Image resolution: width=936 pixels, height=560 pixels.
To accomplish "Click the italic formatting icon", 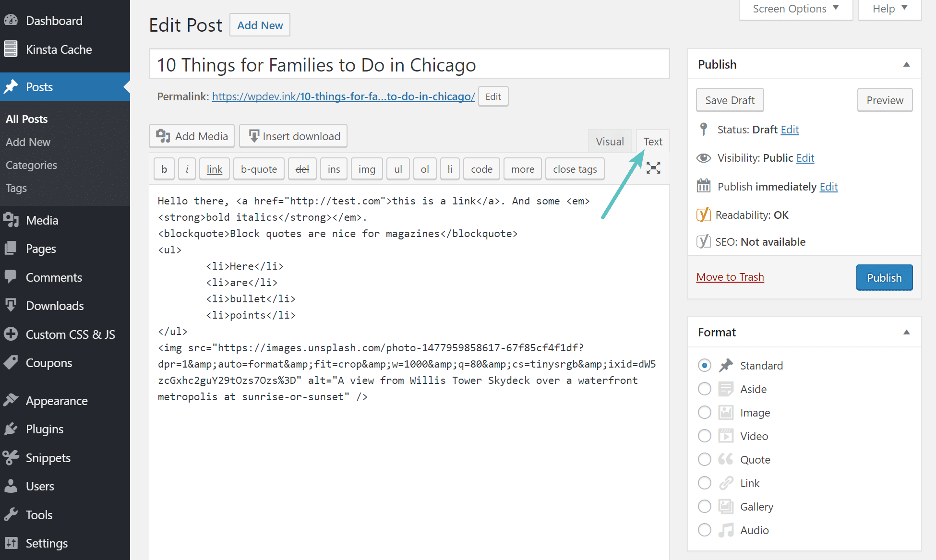I will click(x=187, y=168).
